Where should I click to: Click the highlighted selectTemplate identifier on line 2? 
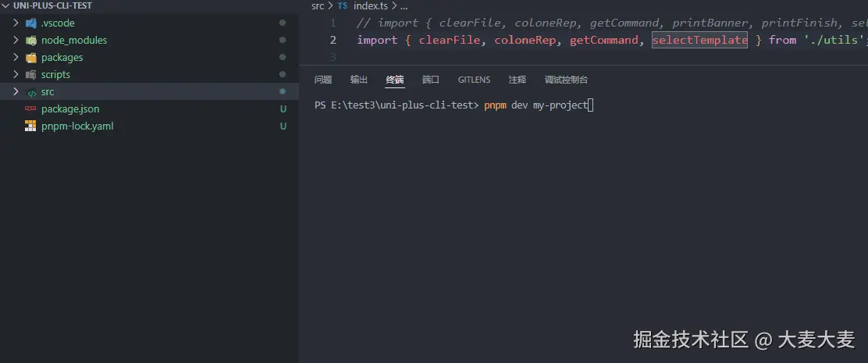click(x=699, y=40)
